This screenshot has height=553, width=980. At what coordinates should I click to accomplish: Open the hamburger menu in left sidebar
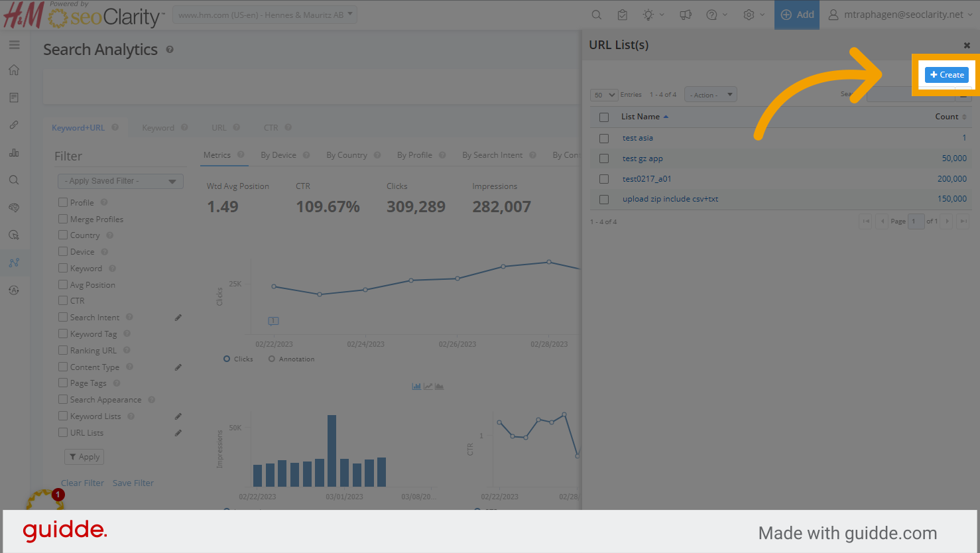(x=14, y=45)
